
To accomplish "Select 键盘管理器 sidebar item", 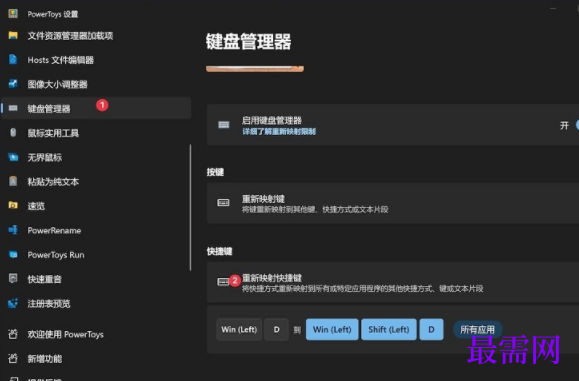I will 96,108.
